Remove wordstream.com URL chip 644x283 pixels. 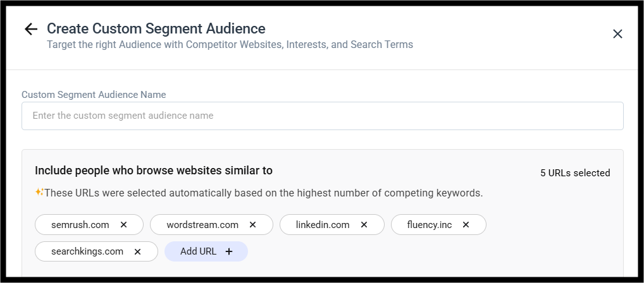pyautogui.click(x=253, y=225)
